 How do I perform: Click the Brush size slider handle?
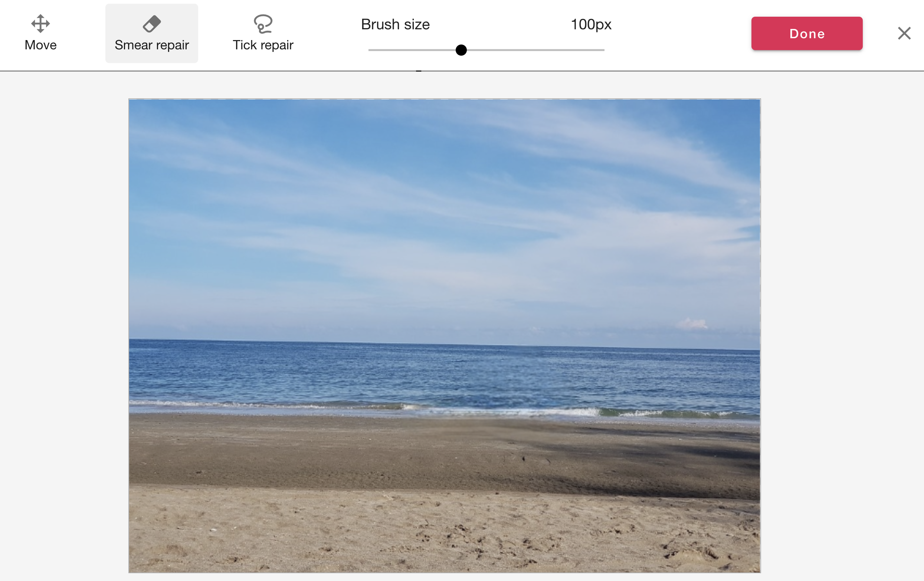[x=461, y=50]
